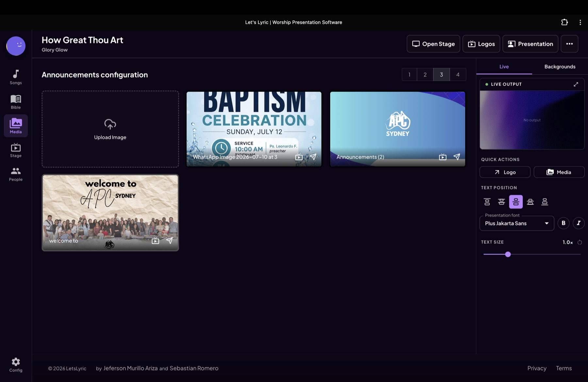
Task: Open the Stage section in sidebar
Action: click(16, 150)
